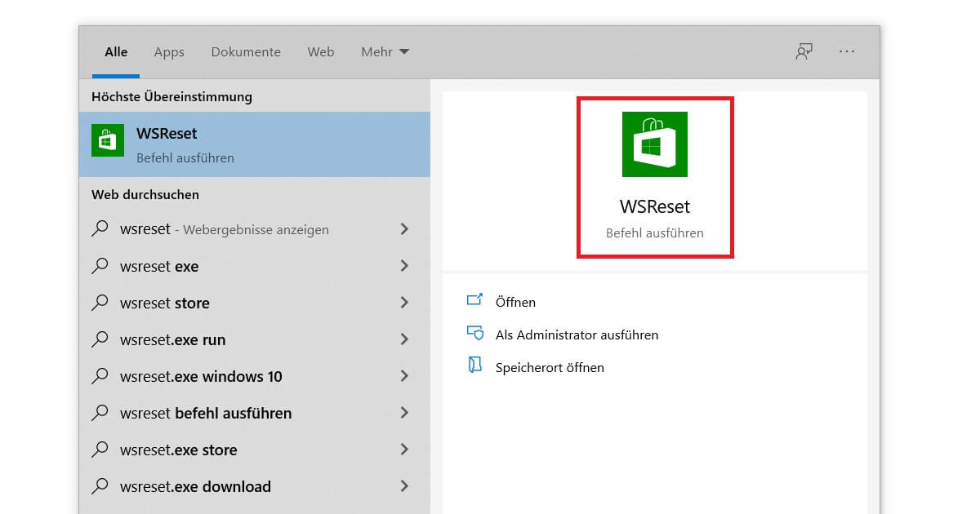Select 'wsreset befehl ausführen' suggestion

tap(255, 413)
